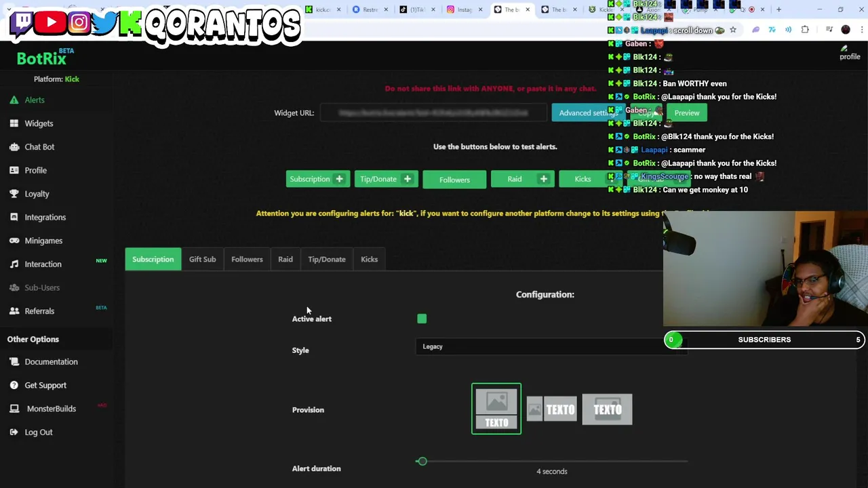Test a Raid alert

pyautogui.click(x=515, y=179)
